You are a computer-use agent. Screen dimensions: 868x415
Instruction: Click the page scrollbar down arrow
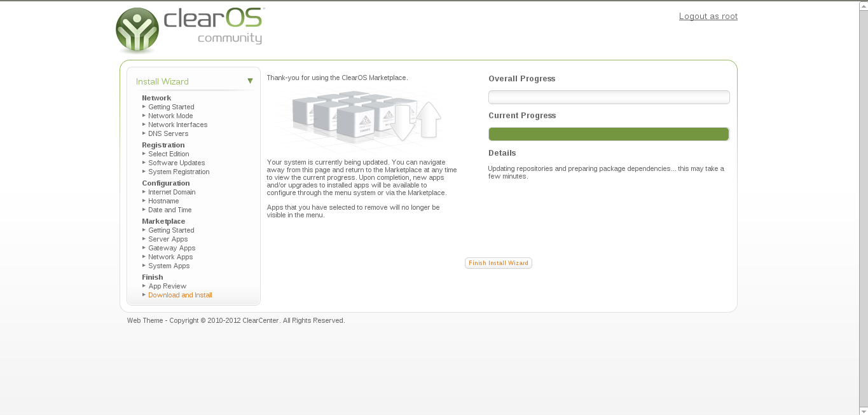[x=864, y=411]
